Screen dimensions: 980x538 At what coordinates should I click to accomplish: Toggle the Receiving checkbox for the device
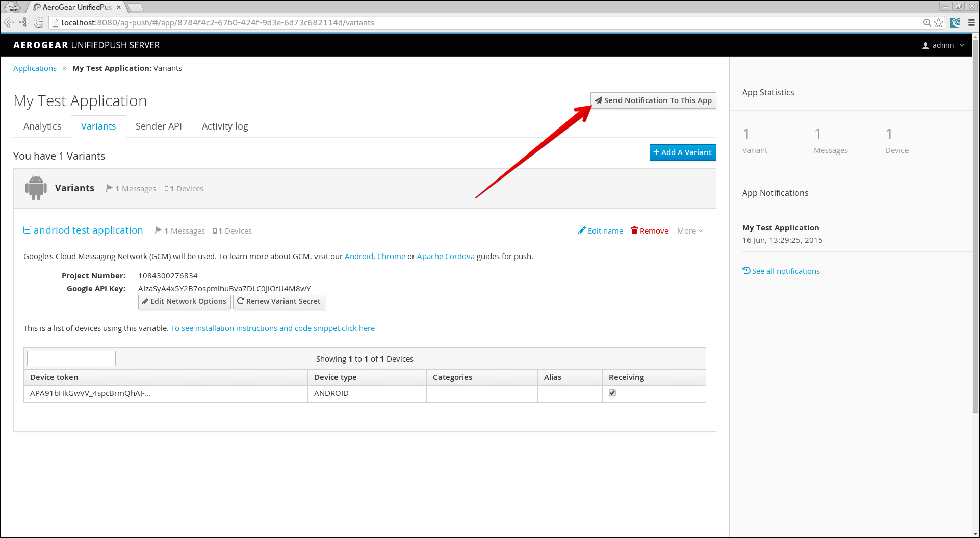pos(612,393)
